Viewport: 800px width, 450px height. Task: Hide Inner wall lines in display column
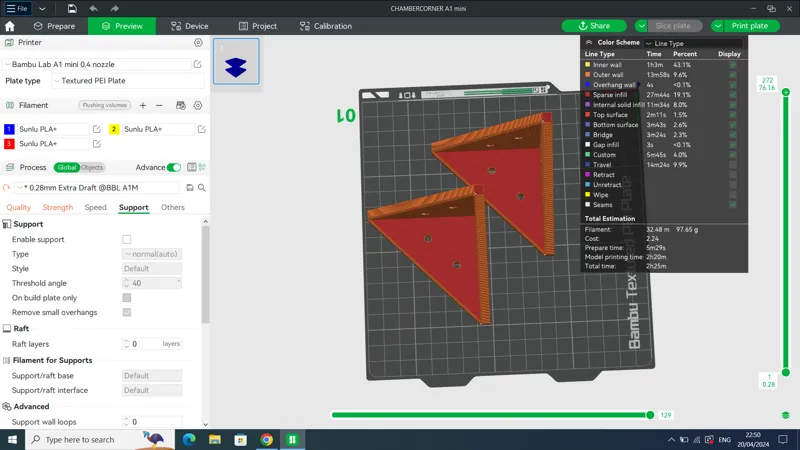733,65
